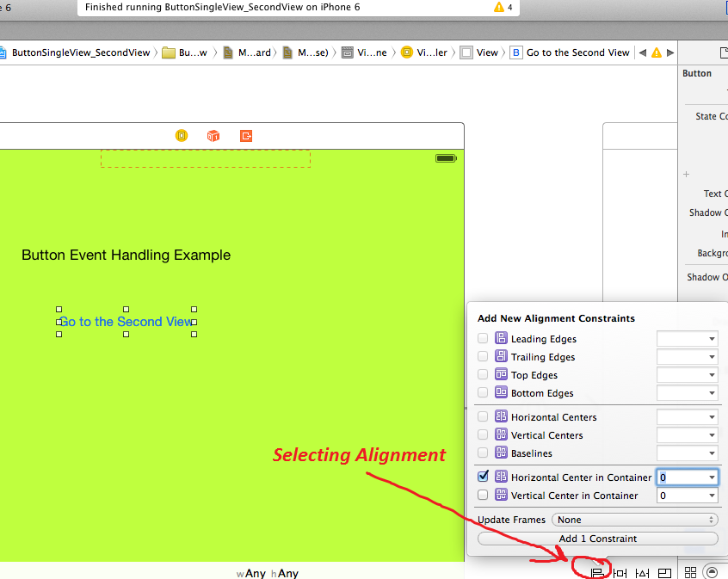Screen dimensions: 728x579
Task: Uncheck Horizontal Center in Container
Action: pyautogui.click(x=483, y=477)
